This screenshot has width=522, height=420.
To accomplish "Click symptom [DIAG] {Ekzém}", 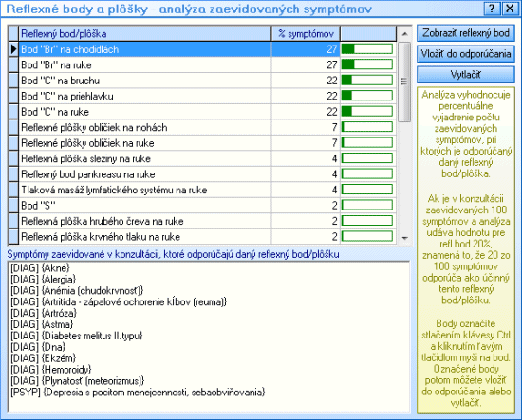I will click(43, 358).
